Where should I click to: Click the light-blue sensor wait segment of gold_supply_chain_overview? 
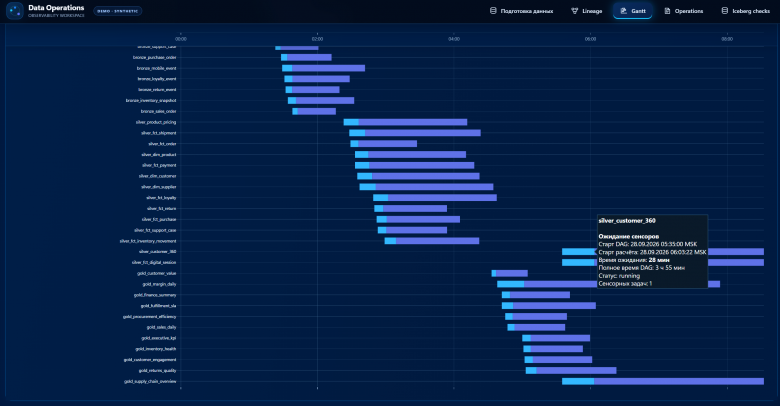(578, 382)
